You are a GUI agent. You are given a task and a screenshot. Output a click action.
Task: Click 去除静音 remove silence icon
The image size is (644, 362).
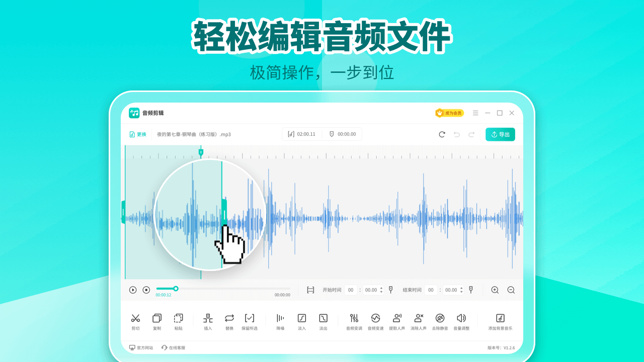point(440,318)
